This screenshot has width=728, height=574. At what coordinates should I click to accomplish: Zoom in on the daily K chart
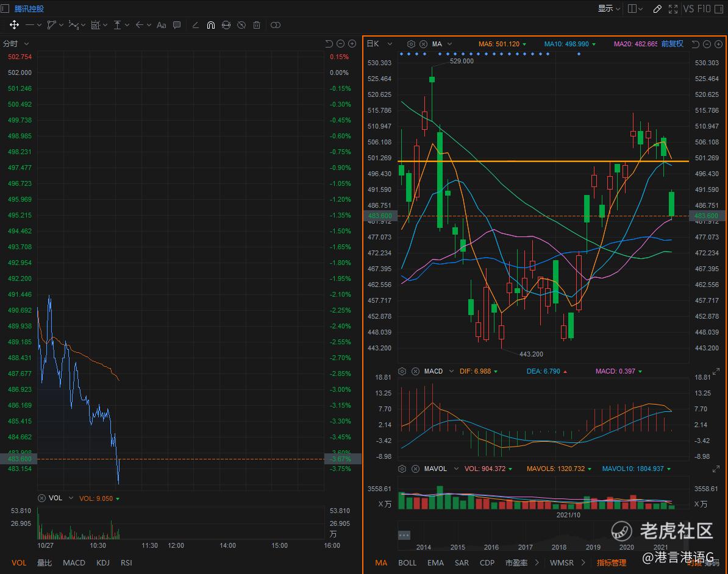coord(718,44)
